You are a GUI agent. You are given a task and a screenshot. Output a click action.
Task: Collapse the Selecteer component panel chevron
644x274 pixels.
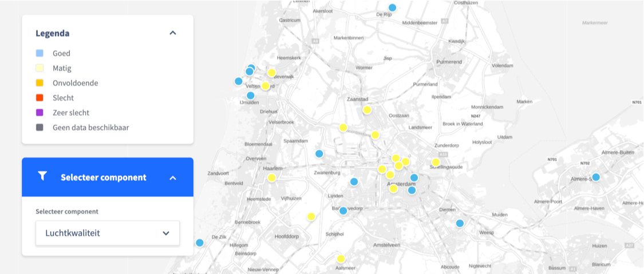click(173, 178)
